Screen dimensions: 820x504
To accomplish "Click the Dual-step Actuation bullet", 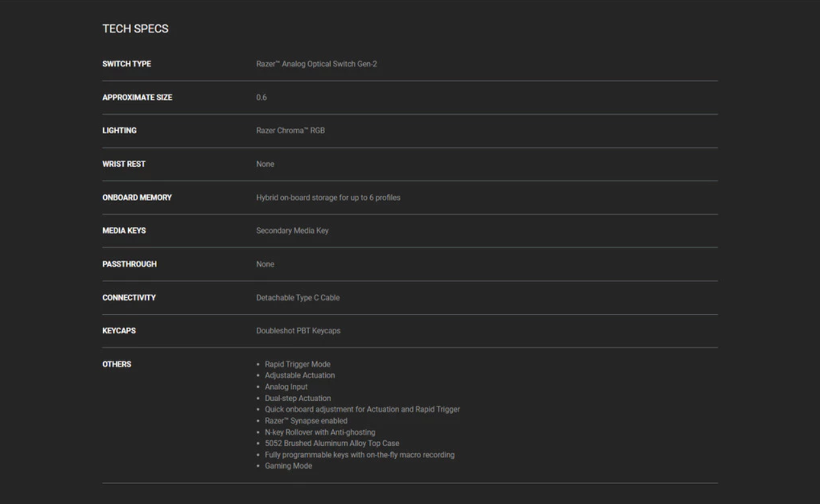I will coord(298,398).
